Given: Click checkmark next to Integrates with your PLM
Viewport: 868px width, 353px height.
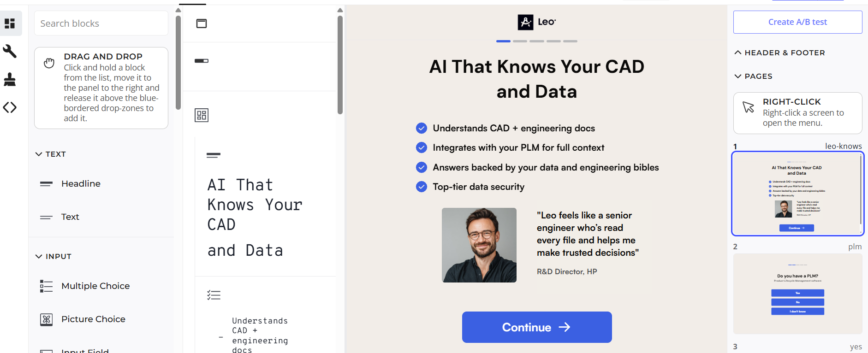Looking at the screenshot, I should click(422, 147).
